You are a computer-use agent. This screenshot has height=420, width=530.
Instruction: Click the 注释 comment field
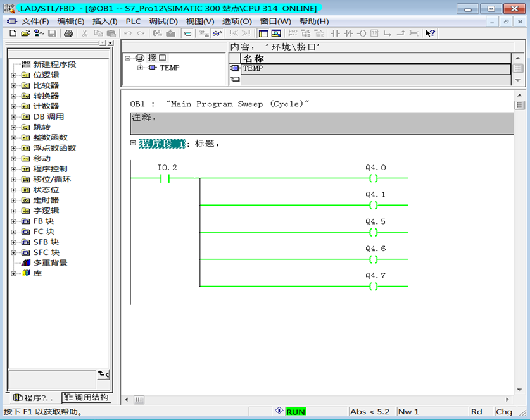(x=322, y=124)
